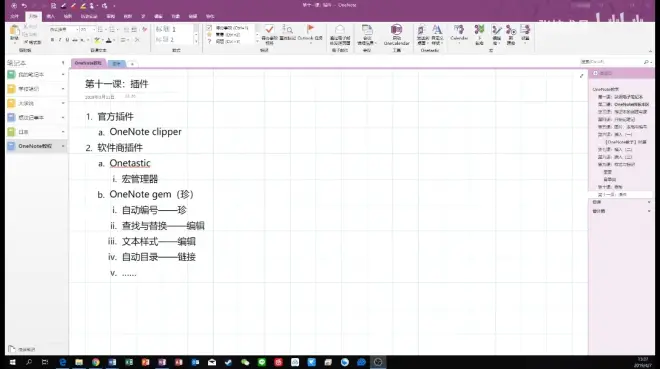This screenshot has height=369, width=660.
Task: Open the OneCalendar tool
Action: click(x=397, y=35)
